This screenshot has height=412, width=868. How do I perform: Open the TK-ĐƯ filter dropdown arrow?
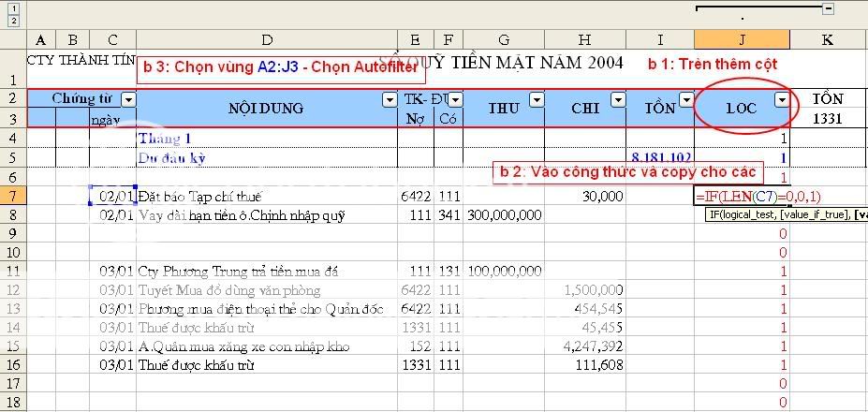coord(456,99)
